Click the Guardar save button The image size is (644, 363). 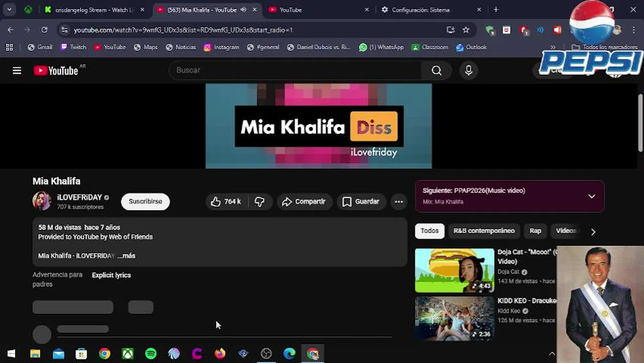[361, 202]
